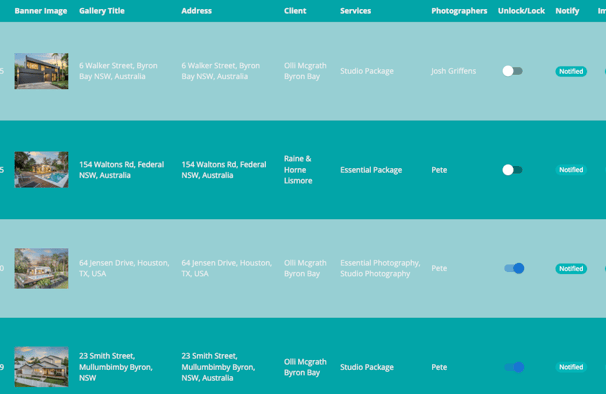Click address cell 6 Walker Street, Byron Bay NSW
606x394 pixels.
pyautogui.click(x=221, y=71)
